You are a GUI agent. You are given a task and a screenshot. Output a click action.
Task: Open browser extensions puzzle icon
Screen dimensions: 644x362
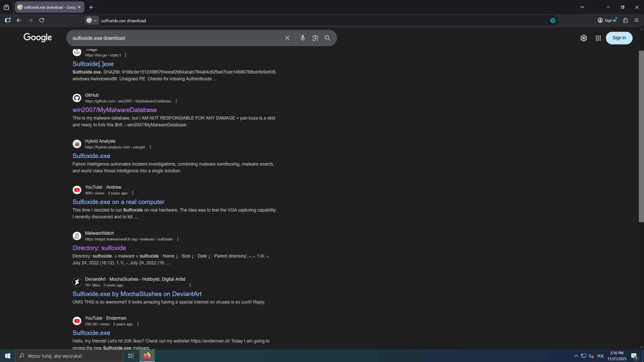[x=625, y=20]
